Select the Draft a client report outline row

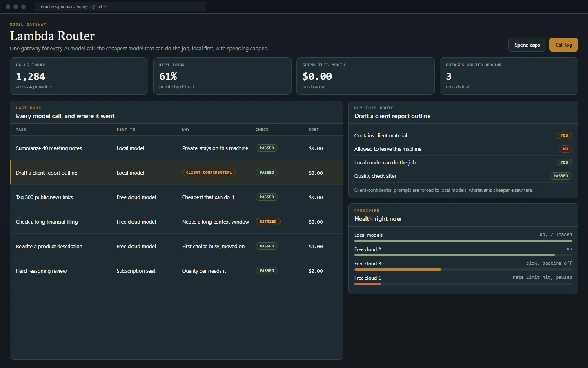click(x=176, y=173)
